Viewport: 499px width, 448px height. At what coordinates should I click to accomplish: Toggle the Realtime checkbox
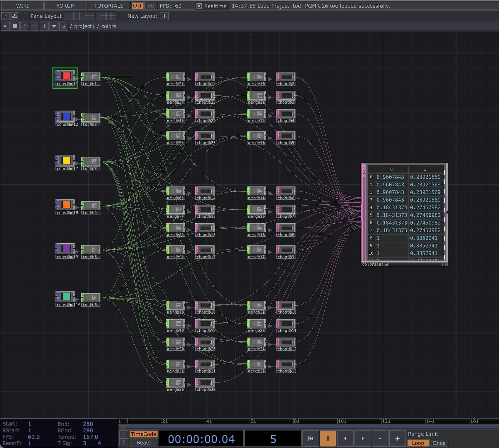tap(199, 6)
